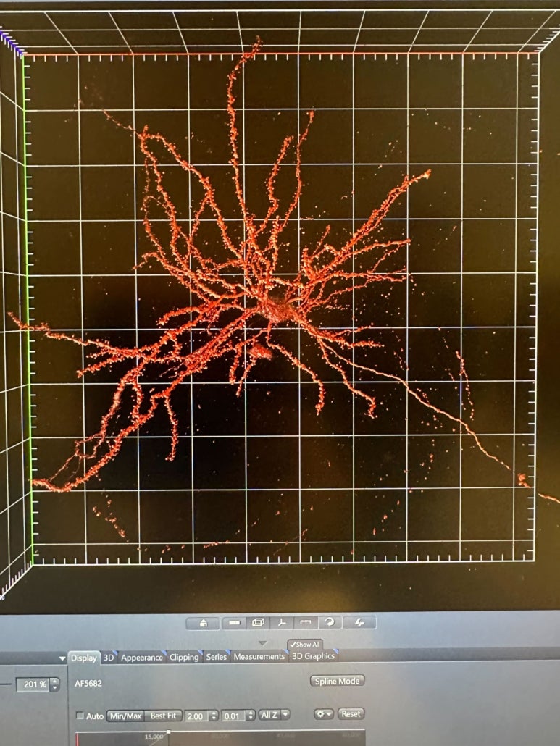560x746 pixels.
Task: Enable the Auto checkbox
Action: [80, 716]
